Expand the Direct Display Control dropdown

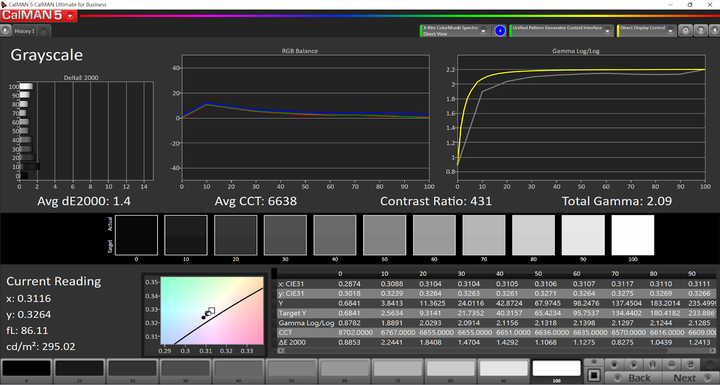(670, 31)
